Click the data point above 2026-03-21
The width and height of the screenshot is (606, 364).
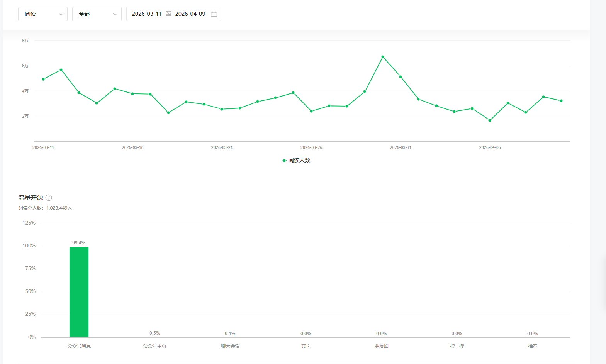click(x=222, y=109)
